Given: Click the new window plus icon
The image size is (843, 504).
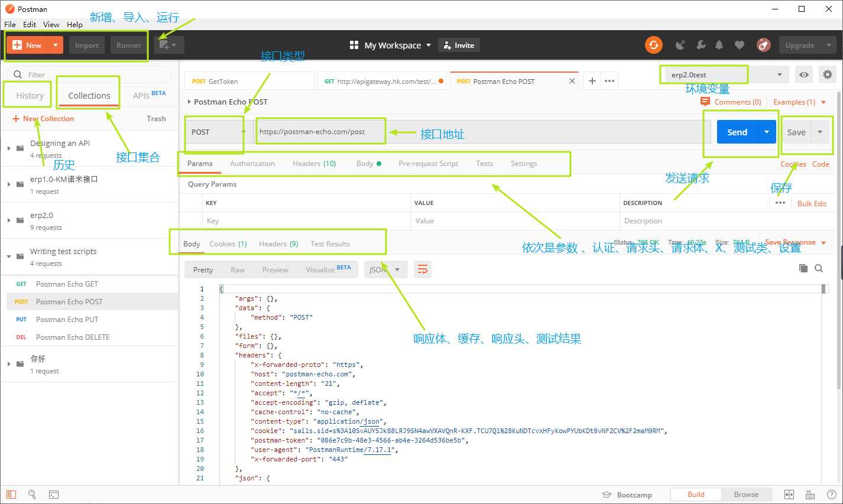Looking at the screenshot, I should click(x=169, y=45).
